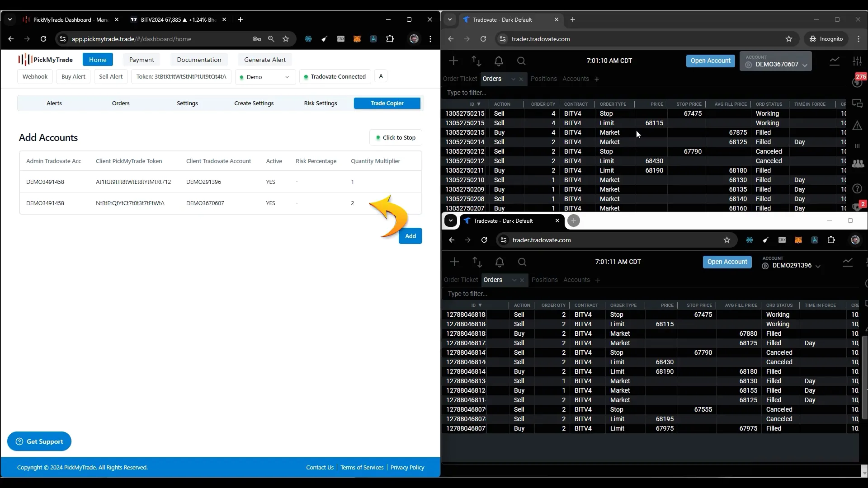Click the Add account button
Screen dimensions: 868x488
410,236
